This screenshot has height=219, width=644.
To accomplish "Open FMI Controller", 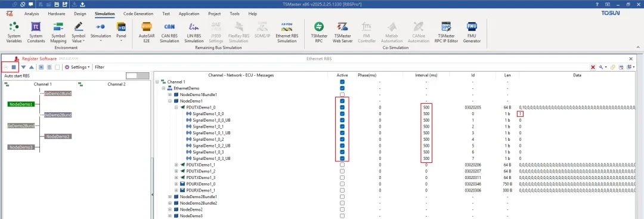I will pyautogui.click(x=366, y=32).
